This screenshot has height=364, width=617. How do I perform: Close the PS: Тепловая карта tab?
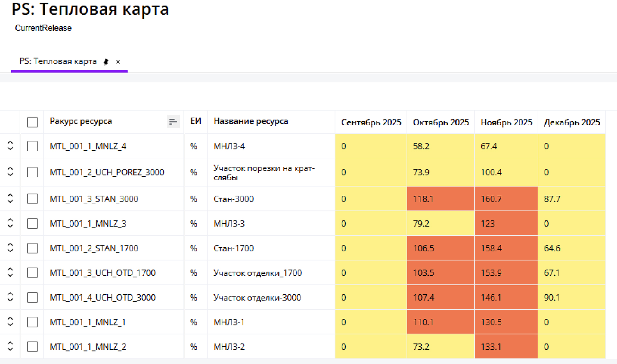[x=118, y=62]
